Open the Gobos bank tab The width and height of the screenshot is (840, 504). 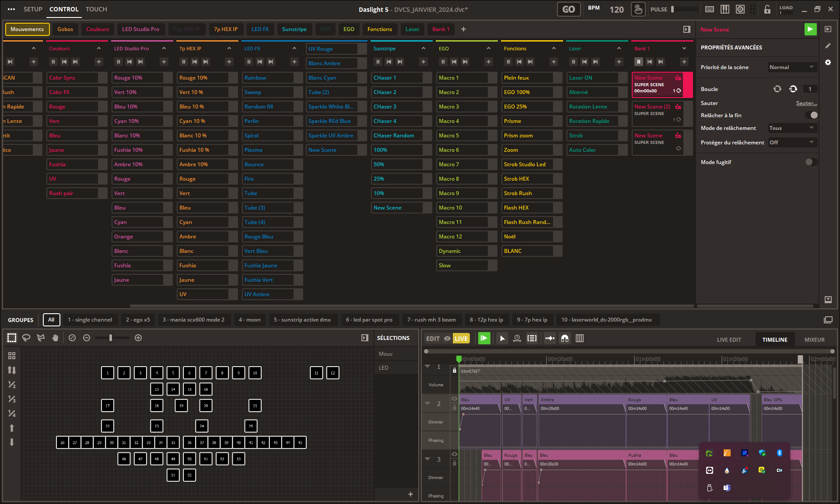coord(65,29)
